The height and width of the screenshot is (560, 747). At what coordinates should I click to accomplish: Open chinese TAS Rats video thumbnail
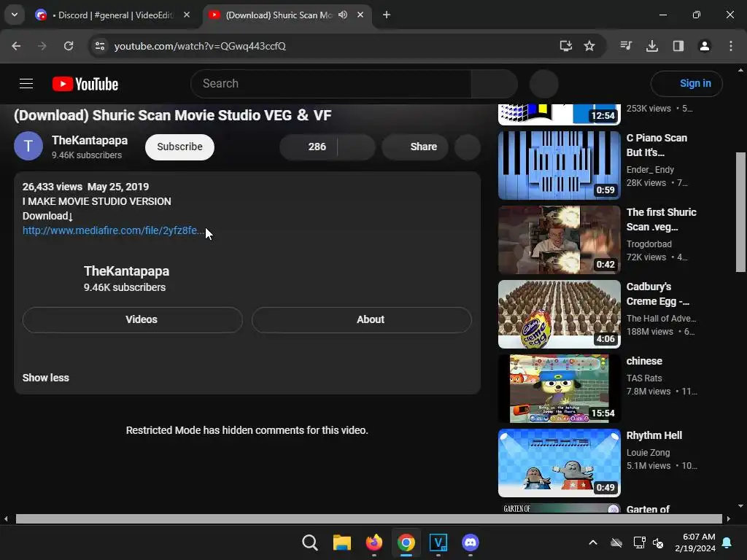click(x=560, y=388)
